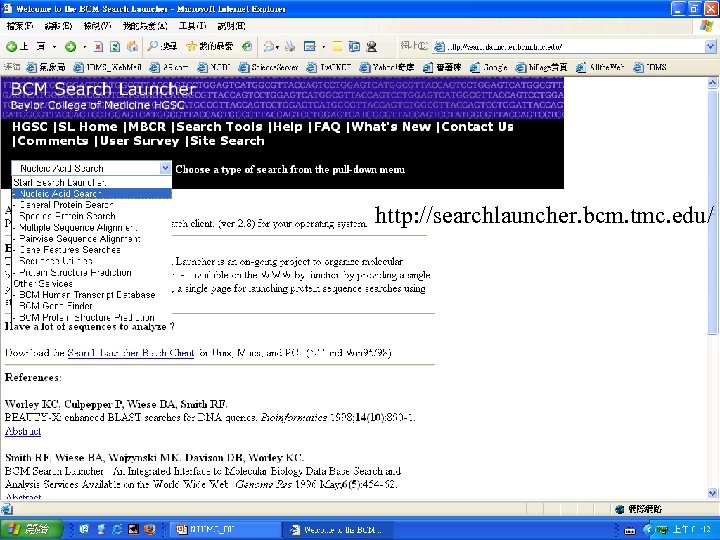Select Specific Protein Search option
The height and width of the screenshot is (540, 720).
(92, 216)
